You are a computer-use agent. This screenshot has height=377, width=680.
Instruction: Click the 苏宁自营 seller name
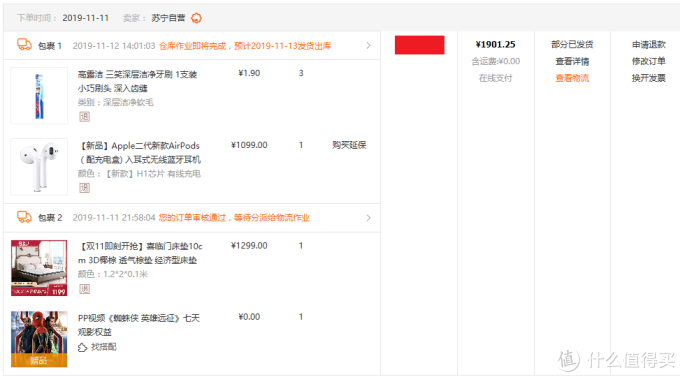coord(168,18)
